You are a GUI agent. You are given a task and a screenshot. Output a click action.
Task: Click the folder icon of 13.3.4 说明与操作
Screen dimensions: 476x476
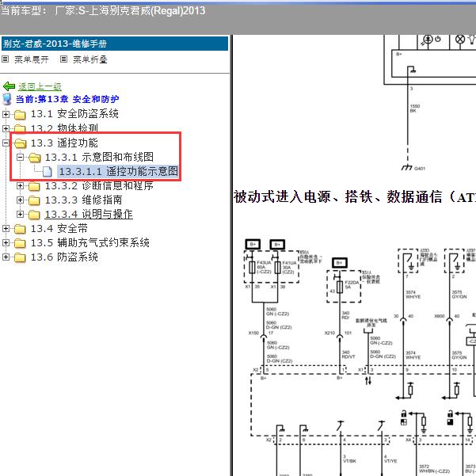click(x=34, y=215)
